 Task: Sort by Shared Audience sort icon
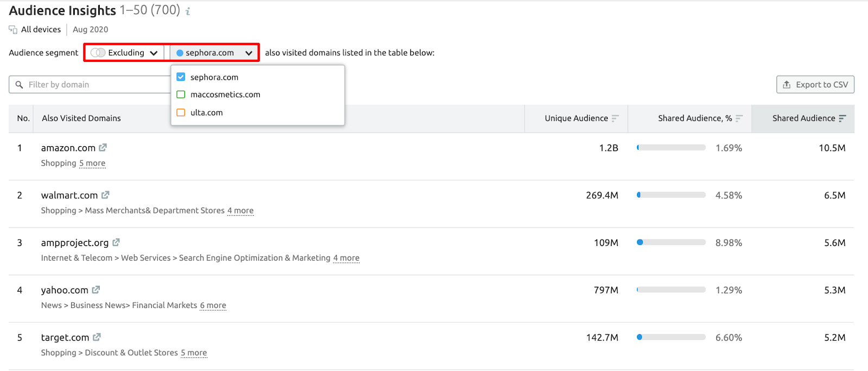pyautogui.click(x=843, y=118)
